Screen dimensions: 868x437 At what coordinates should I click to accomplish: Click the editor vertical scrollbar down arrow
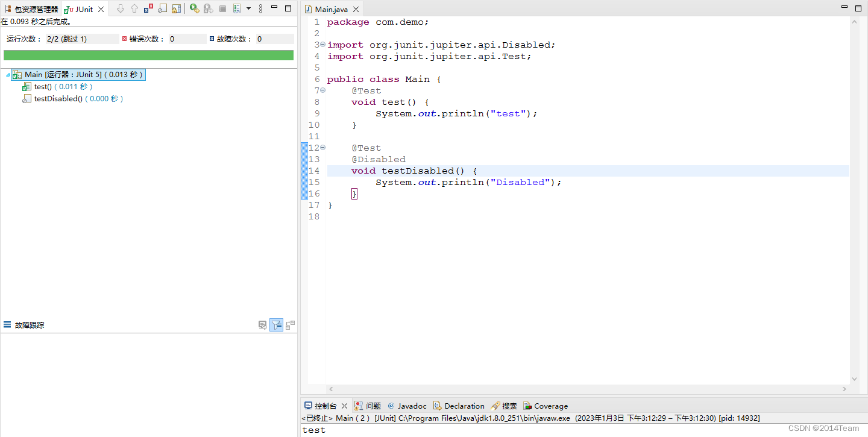(854, 379)
